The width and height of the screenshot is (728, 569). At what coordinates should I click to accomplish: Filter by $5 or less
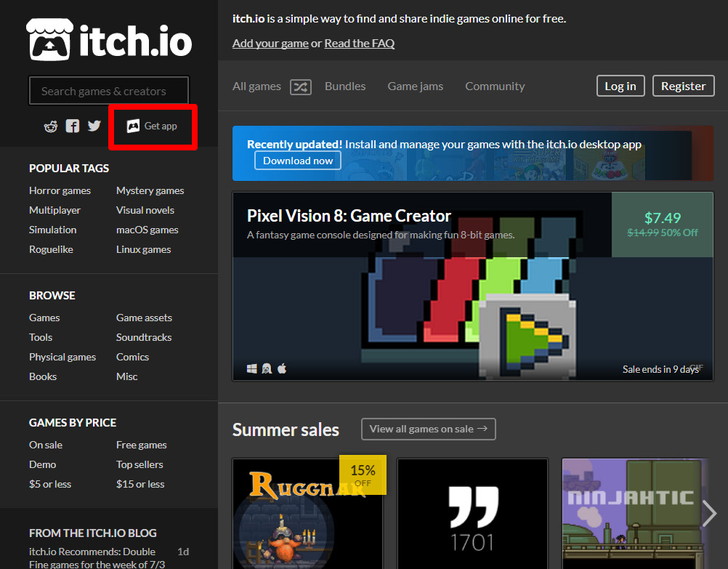tap(50, 484)
